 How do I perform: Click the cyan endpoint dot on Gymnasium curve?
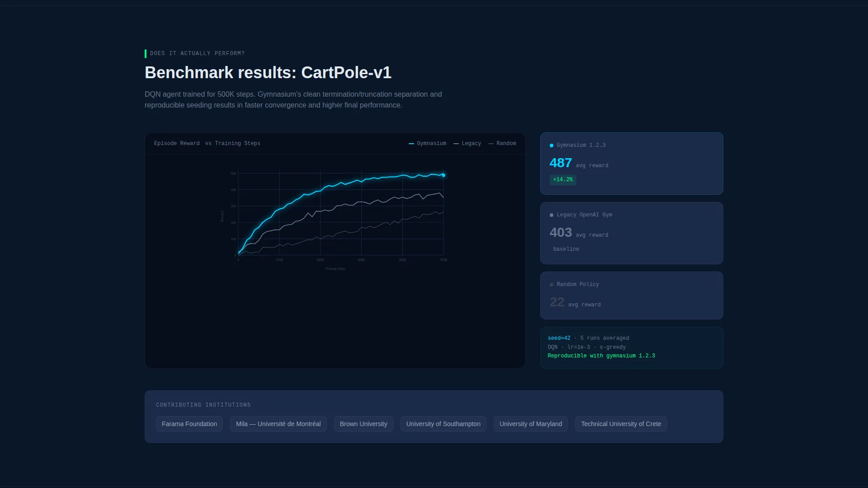click(443, 175)
